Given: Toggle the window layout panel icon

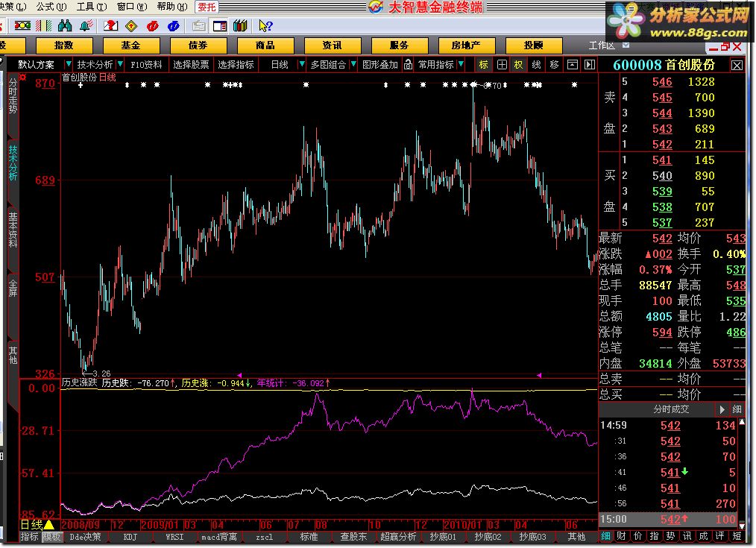Looking at the screenshot, I should tap(219, 26).
